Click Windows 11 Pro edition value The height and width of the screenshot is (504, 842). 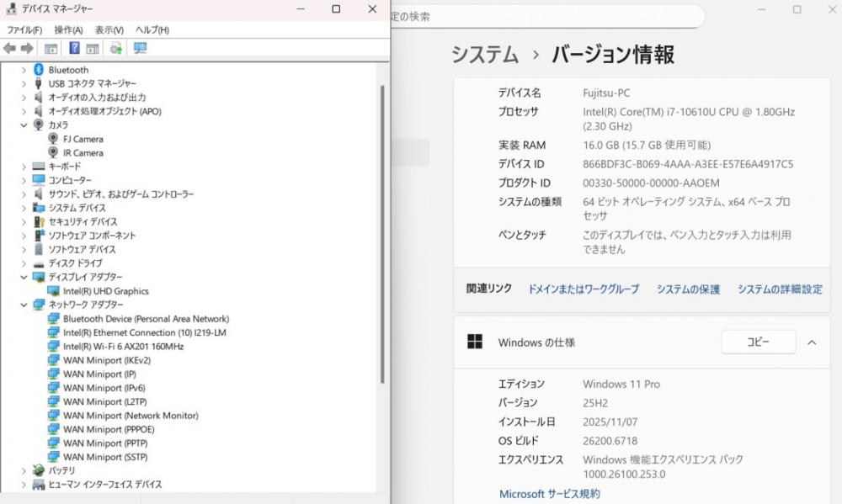click(621, 385)
